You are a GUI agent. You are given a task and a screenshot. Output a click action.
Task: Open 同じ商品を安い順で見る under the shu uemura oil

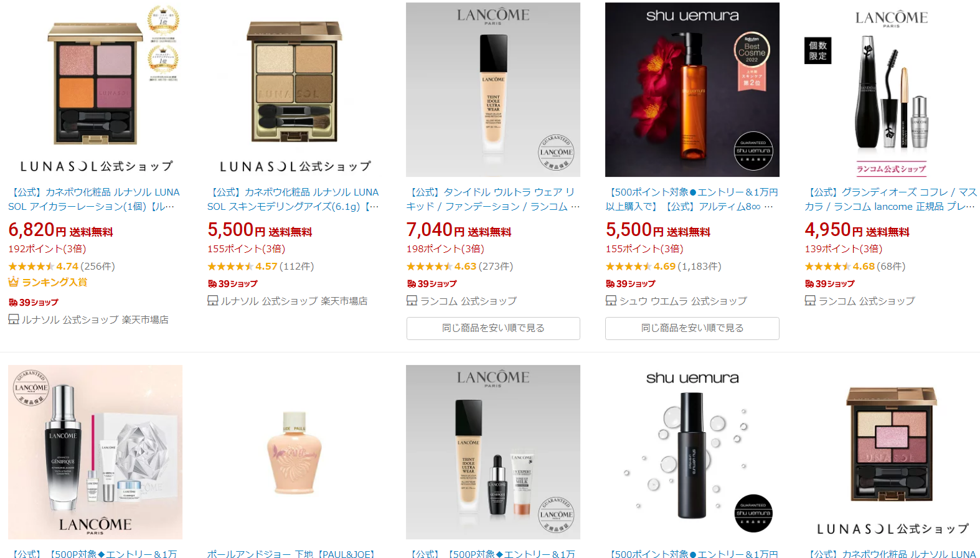(x=692, y=328)
